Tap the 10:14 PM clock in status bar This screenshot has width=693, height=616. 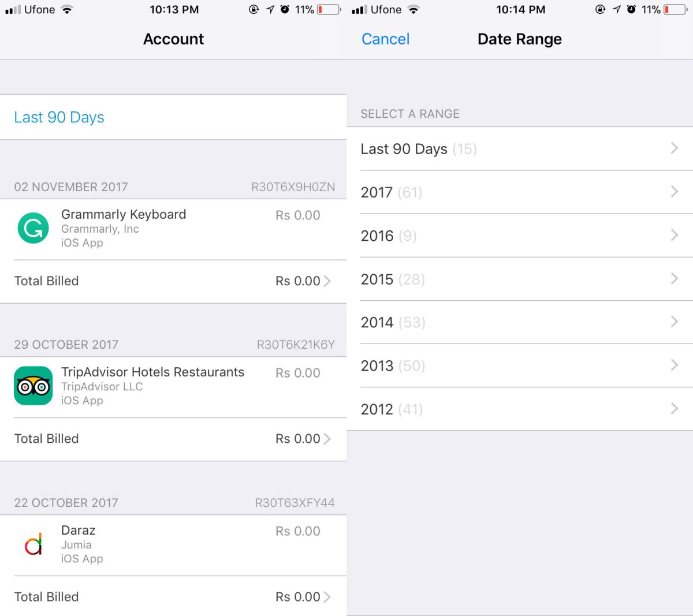click(520, 10)
